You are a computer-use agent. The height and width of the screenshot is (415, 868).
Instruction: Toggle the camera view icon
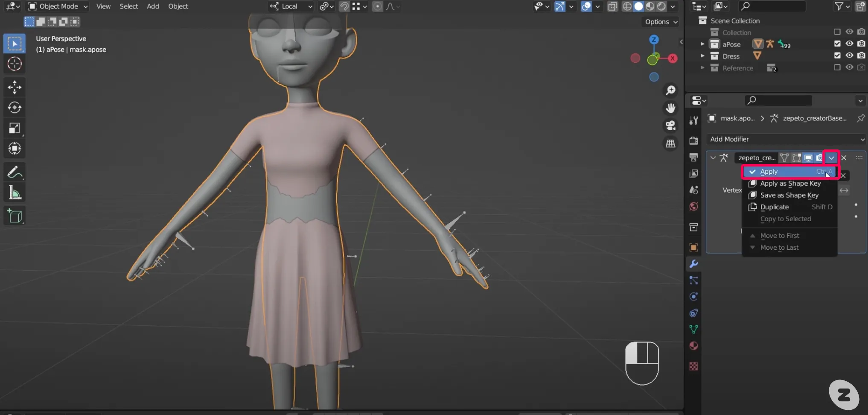point(671,126)
